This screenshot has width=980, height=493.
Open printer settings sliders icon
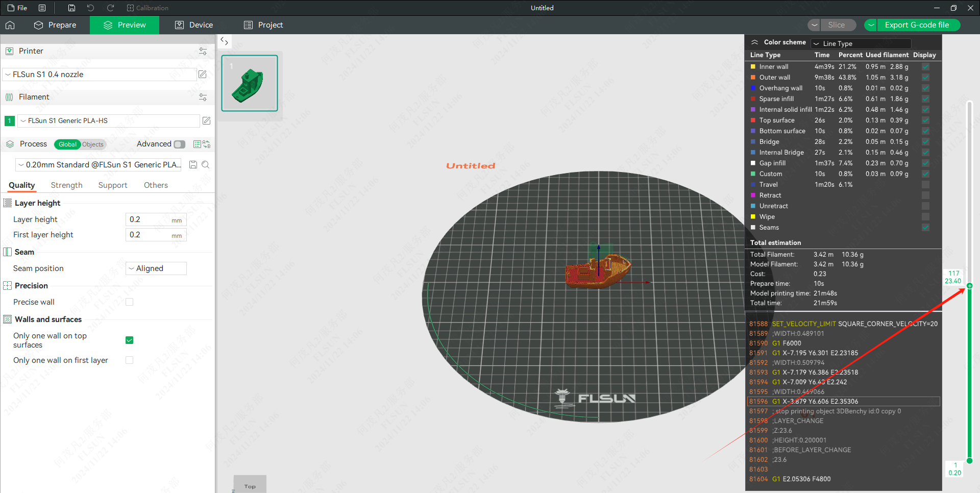pos(203,51)
